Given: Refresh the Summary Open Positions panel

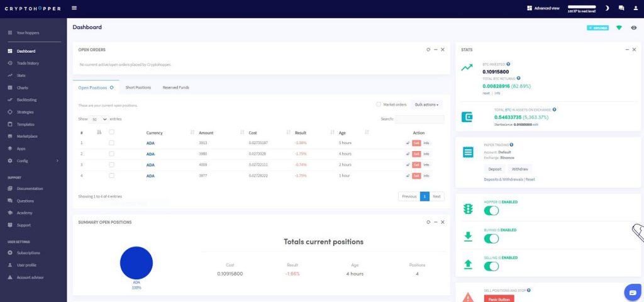Looking at the screenshot, I should click(x=428, y=222).
